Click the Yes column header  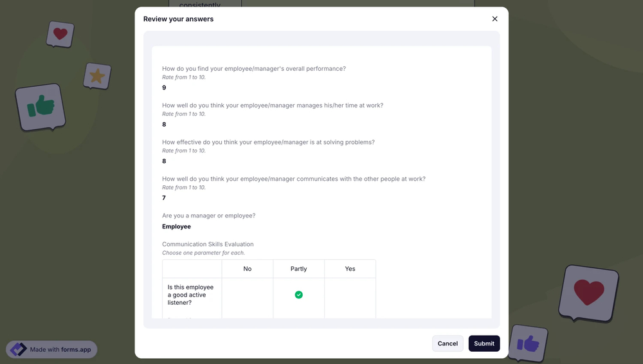click(x=350, y=269)
